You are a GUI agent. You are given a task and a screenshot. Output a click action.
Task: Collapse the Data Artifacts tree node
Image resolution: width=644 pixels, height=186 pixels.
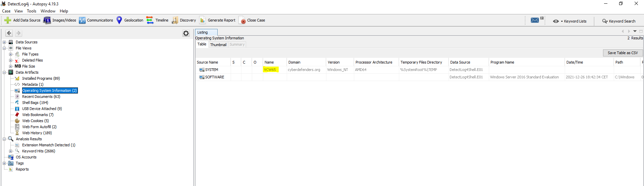click(x=4, y=73)
